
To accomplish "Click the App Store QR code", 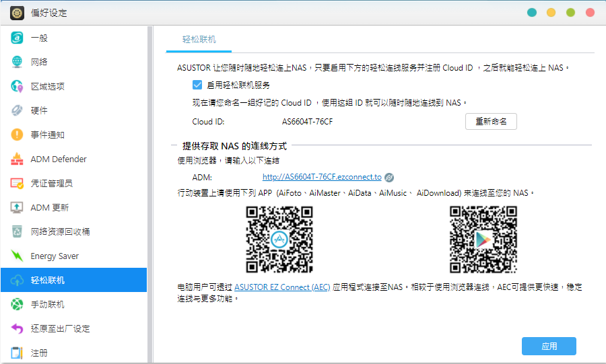I will (279, 240).
